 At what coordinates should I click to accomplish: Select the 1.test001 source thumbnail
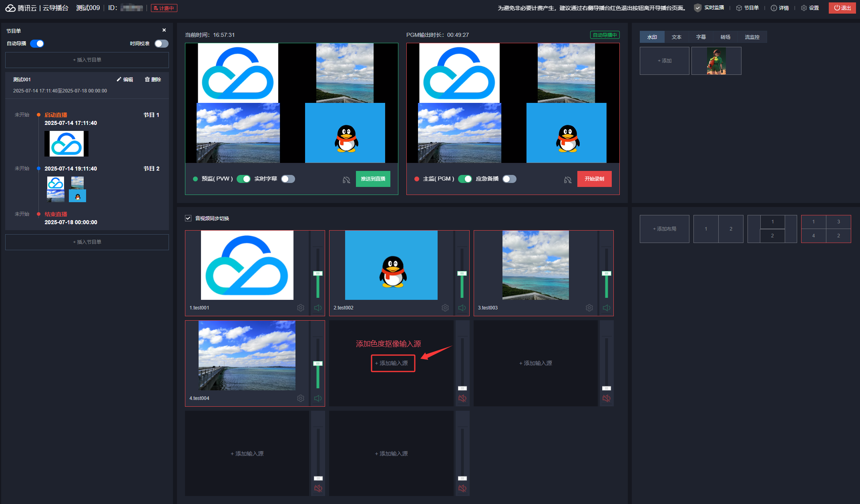point(247,265)
